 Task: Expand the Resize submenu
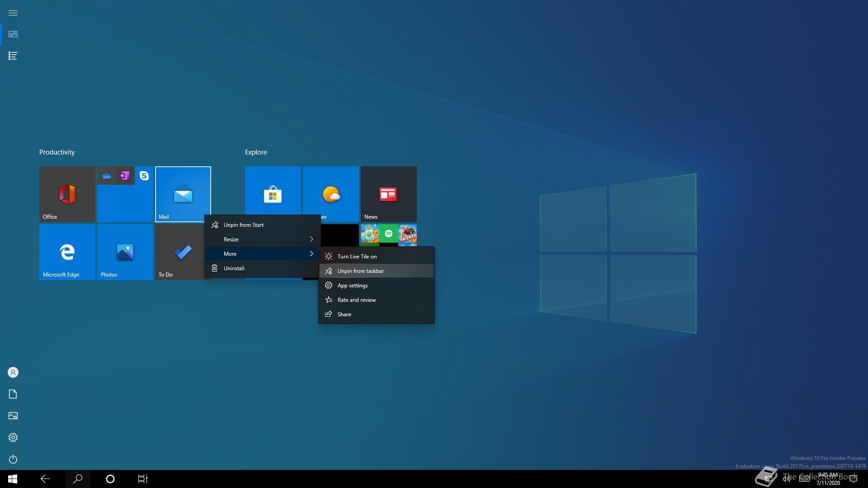coord(263,239)
